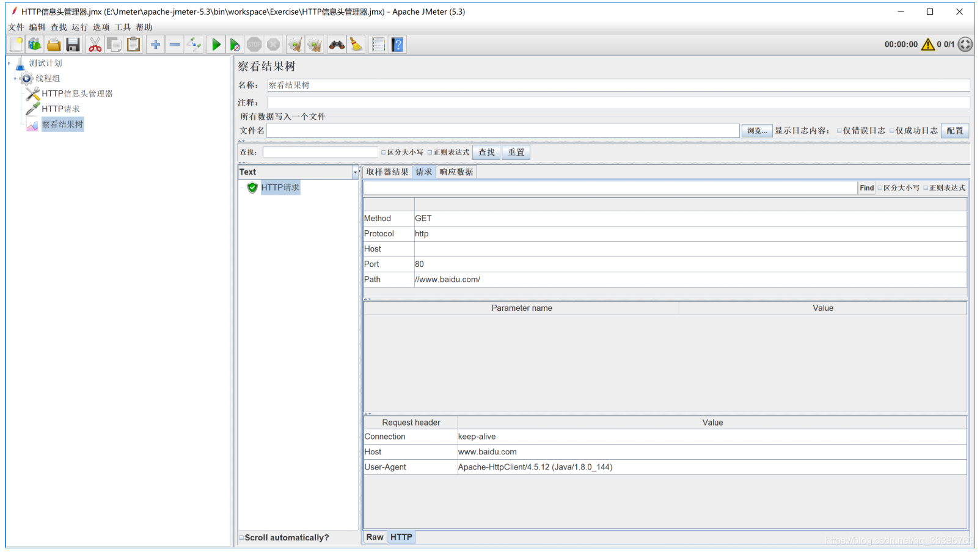
Task: Open the Help book icon
Action: (398, 45)
